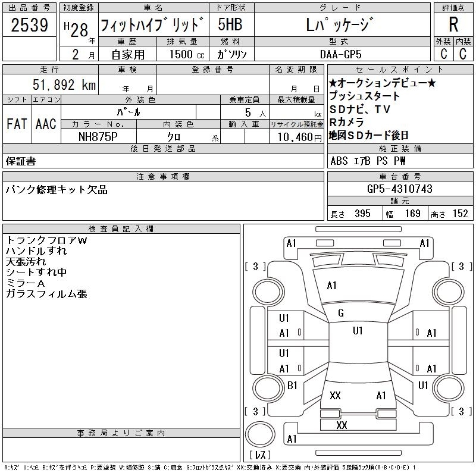
Task: Select the AAC air conditioner value
Action: click(46, 124)
